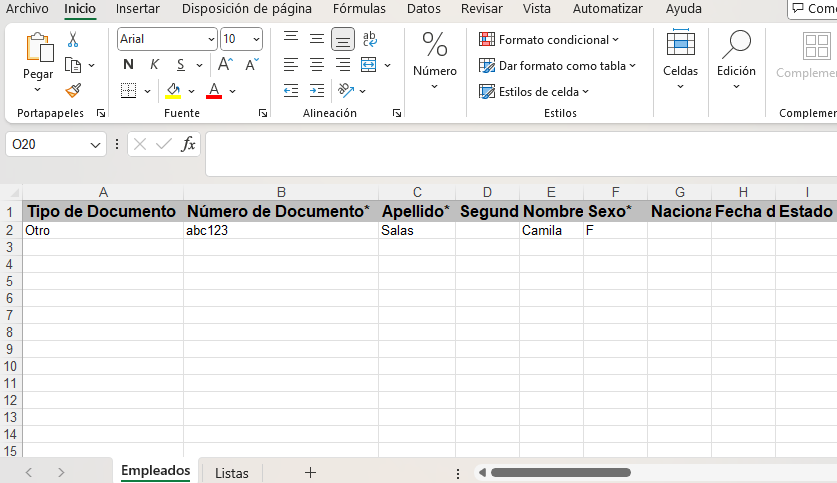The image size is (837, 483).
Task: Select cell B2 containing abc123
Action: tap(280, 231)
